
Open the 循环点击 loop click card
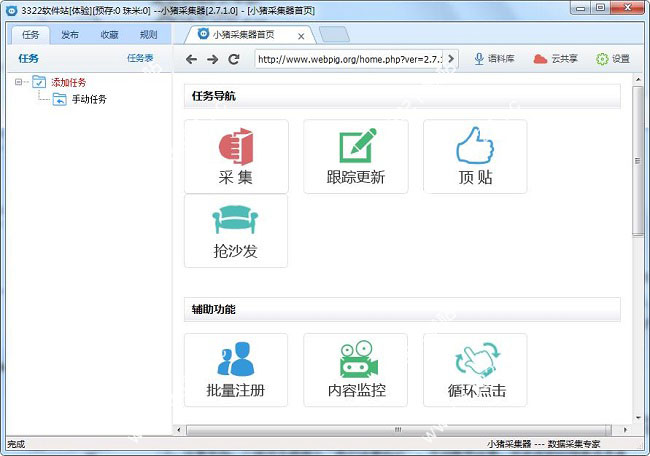[x=475, y=370]
